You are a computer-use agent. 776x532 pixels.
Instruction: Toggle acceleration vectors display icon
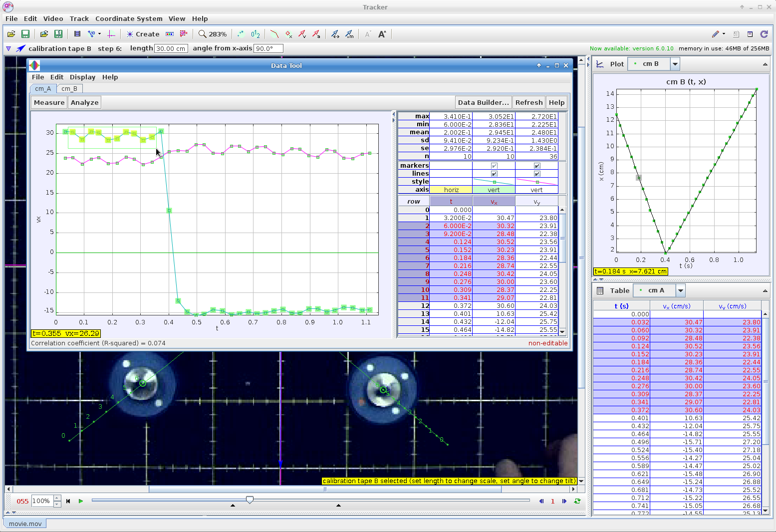point(316,34)
